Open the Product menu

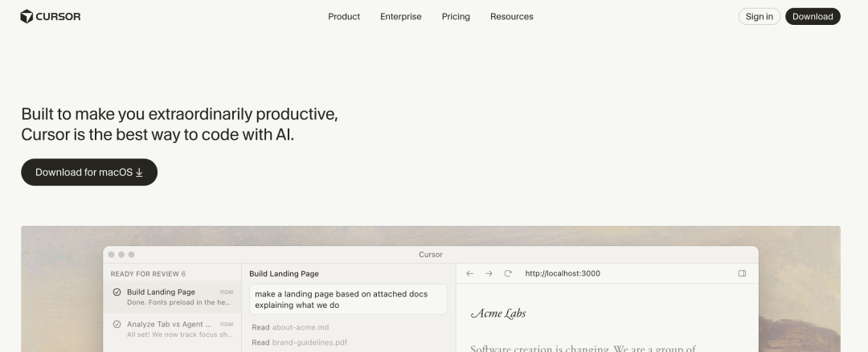[344, 17]
